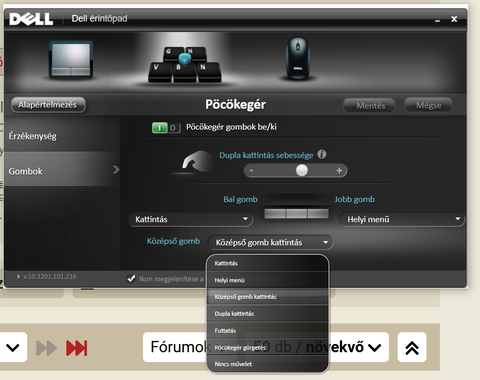The width and height of the screenshot is (480, 380).
Task: Uncheck Ikon megjelenítése checkbox
Action: 131,278
